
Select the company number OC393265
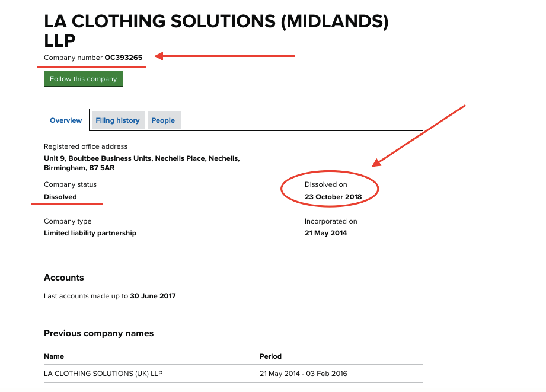pos(123,58)
